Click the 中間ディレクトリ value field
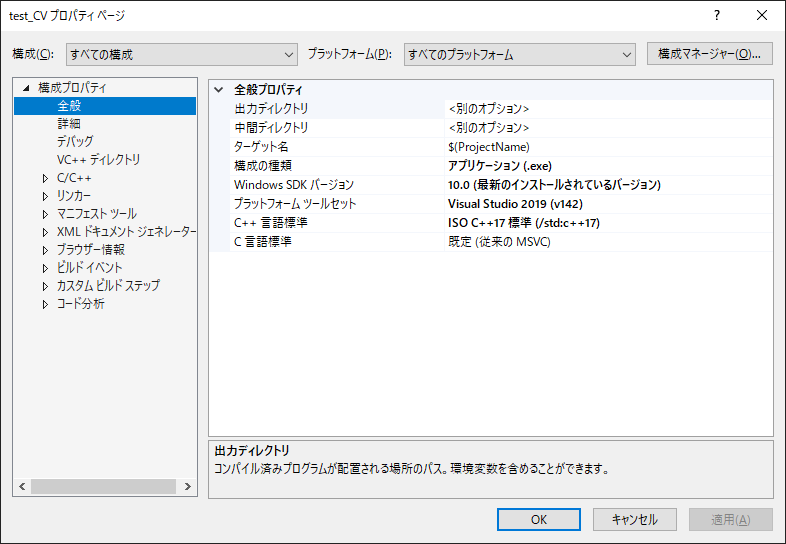This screenshot has height=544, width=786. [609, 127]
